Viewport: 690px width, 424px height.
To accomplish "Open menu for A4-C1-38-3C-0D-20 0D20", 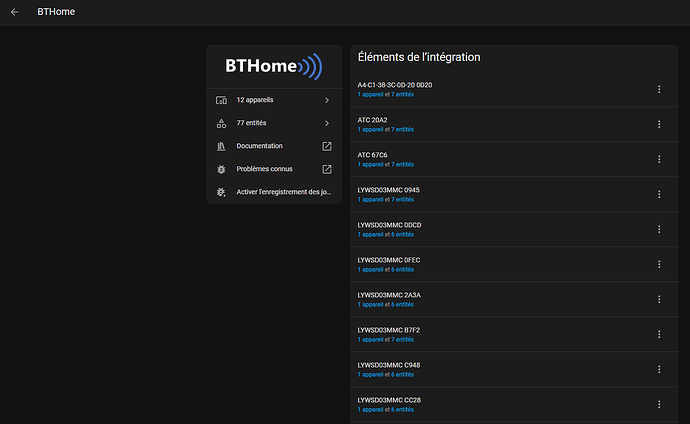I will point(659,89).
